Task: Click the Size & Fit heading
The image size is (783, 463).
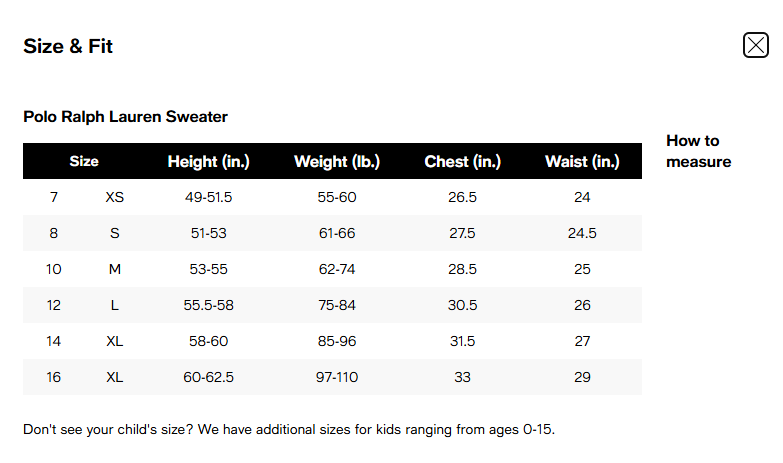Action: [x=68, y=46]
